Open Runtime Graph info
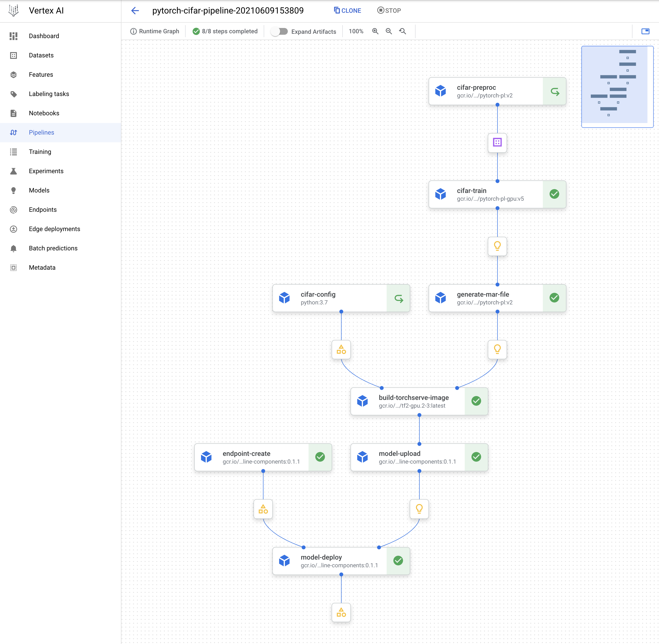 (x=155, y=31)
